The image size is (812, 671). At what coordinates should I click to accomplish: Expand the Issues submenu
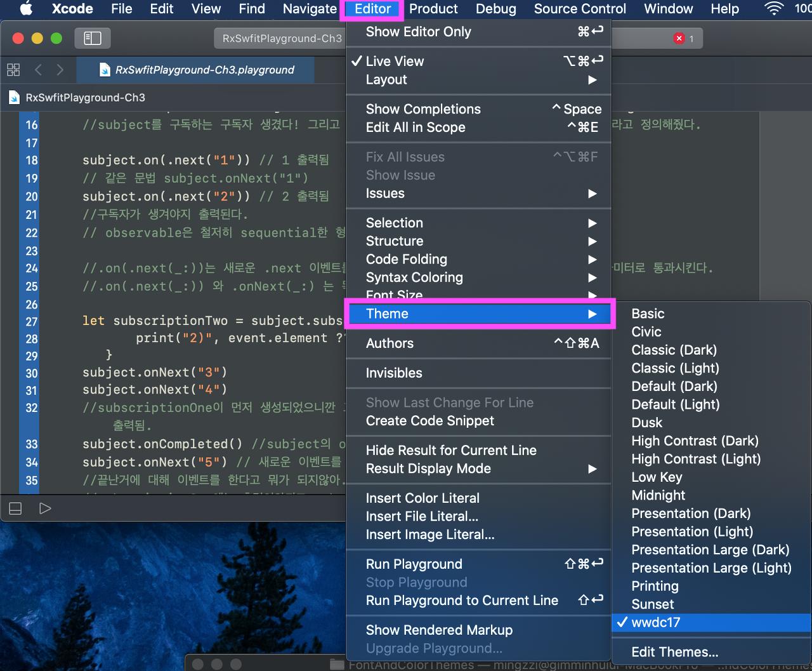[x=478, y=194]
